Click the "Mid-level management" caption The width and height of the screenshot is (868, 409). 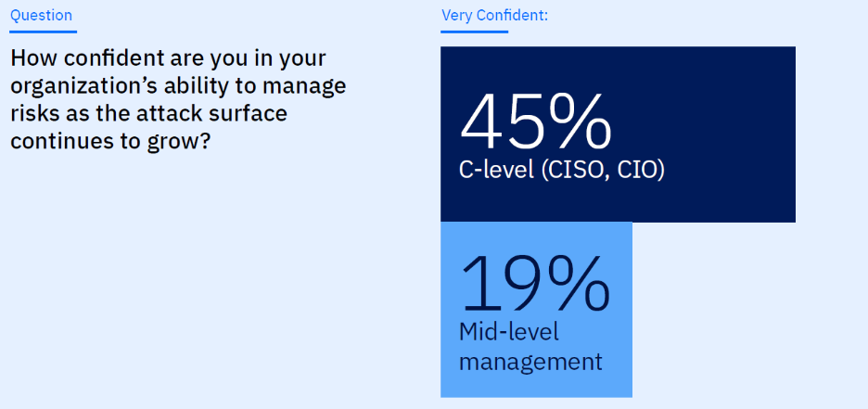point(530,346)
